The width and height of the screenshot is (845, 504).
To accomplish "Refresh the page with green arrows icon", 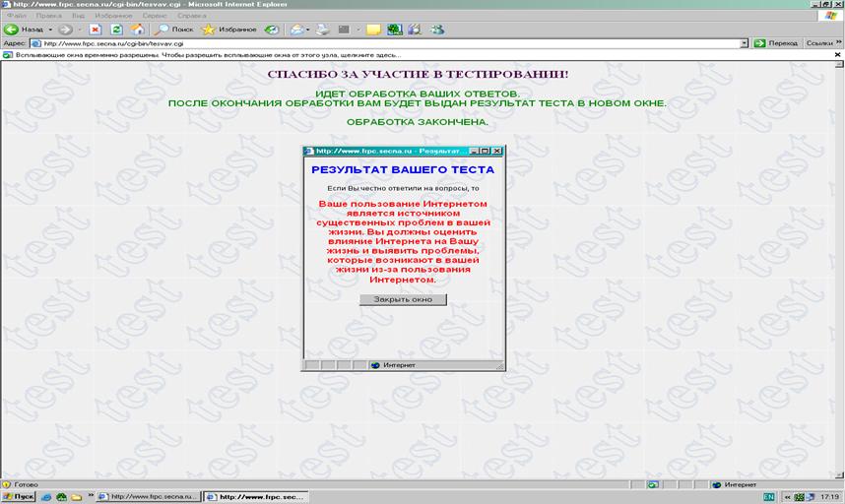I will 116,30.
